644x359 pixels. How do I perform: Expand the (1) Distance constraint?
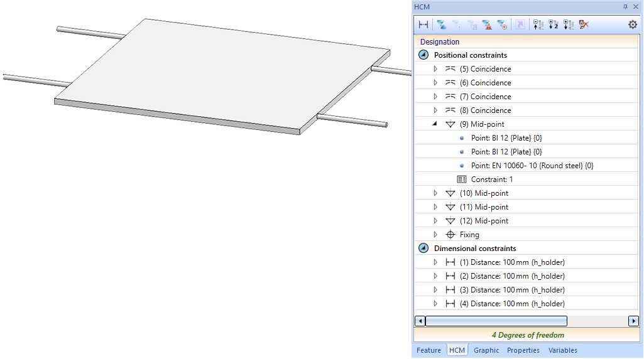click(435, 262)
